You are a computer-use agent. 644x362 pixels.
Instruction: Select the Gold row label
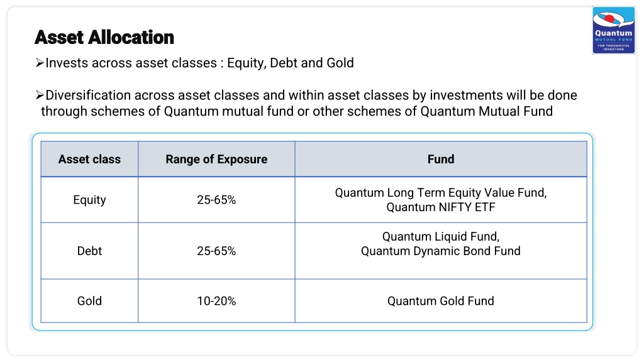[89, 301]
